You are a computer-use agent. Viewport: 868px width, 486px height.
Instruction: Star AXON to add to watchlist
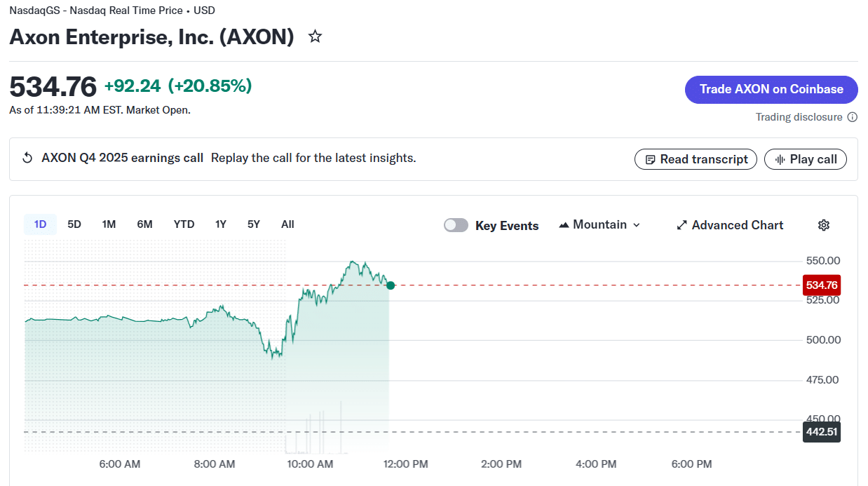[316, 36]
